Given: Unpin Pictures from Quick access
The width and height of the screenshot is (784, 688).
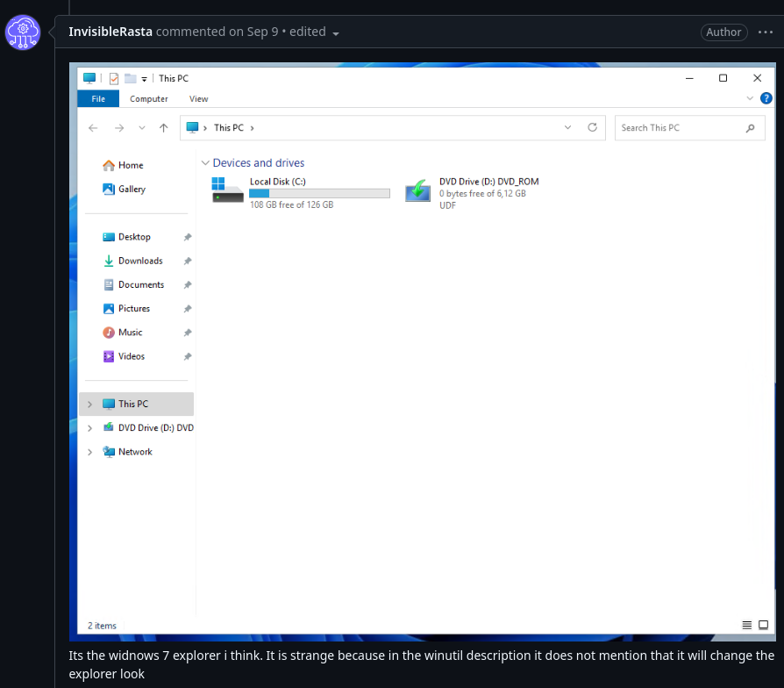Looking at the screenshot, I should click(x=187, y=308).
